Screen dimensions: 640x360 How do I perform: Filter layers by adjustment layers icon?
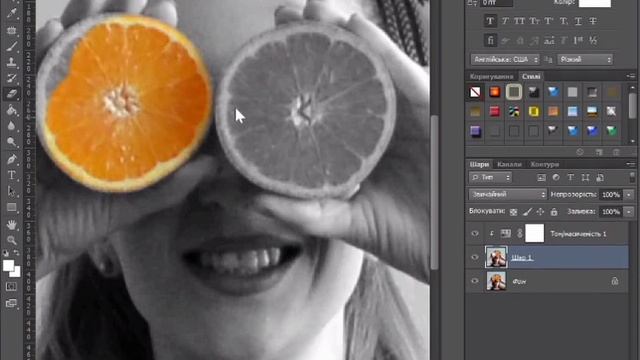(556, 178)
